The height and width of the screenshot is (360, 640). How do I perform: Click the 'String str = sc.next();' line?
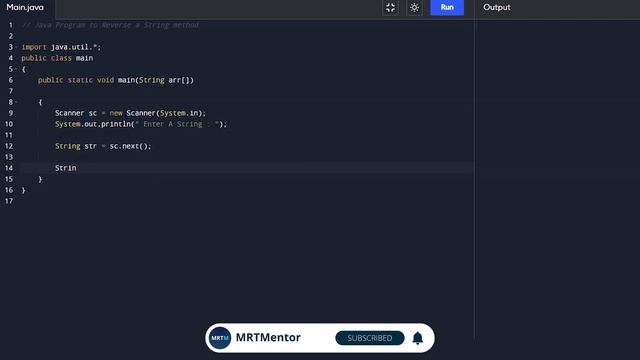coord(103,146)
